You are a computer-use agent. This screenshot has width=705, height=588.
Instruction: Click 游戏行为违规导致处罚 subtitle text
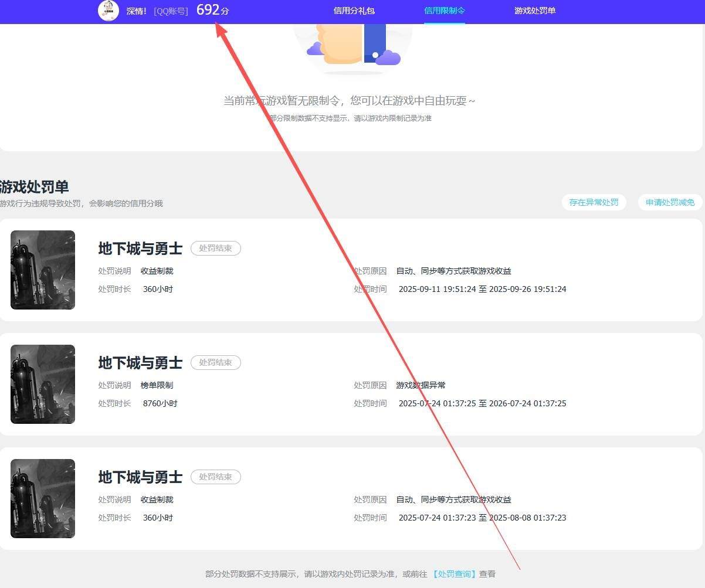click(x=82, y=203)
